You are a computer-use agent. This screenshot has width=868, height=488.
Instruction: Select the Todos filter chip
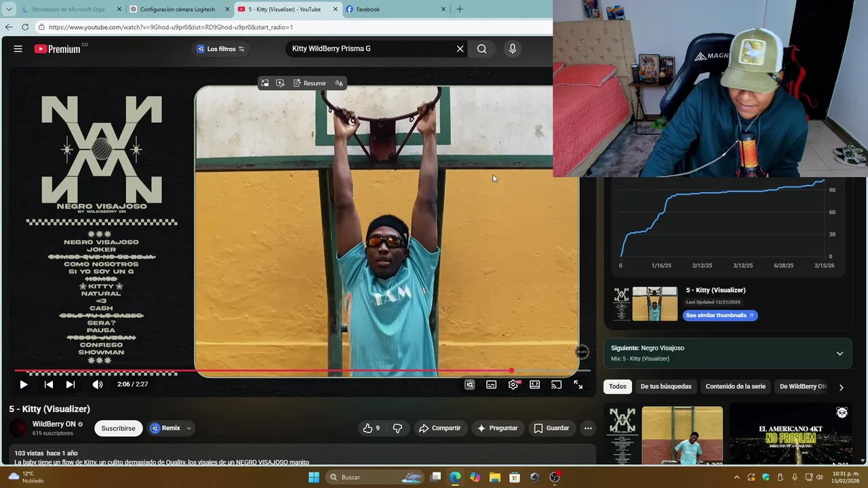point(618,386)
